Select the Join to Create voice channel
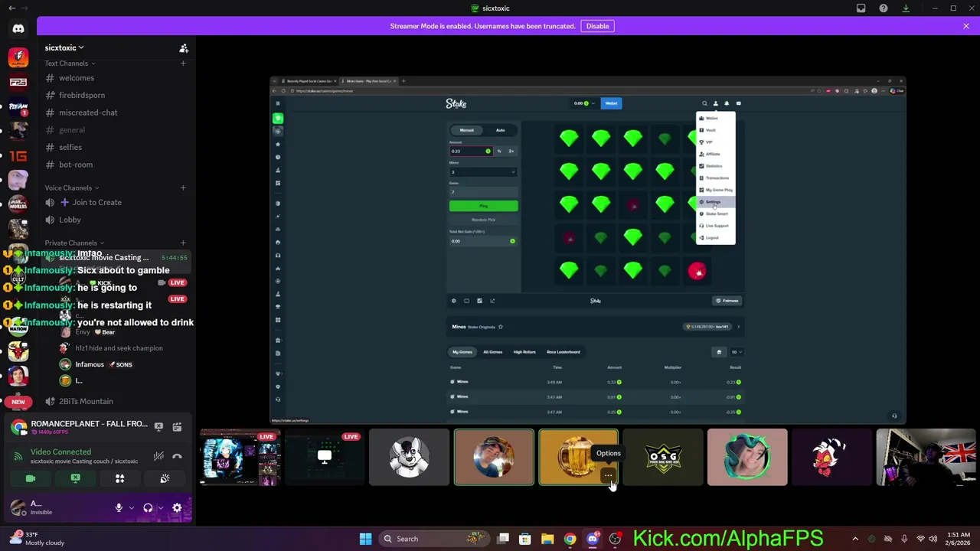Image resolution: width=980 pixels, height=551 pixels. click(96, 203)
